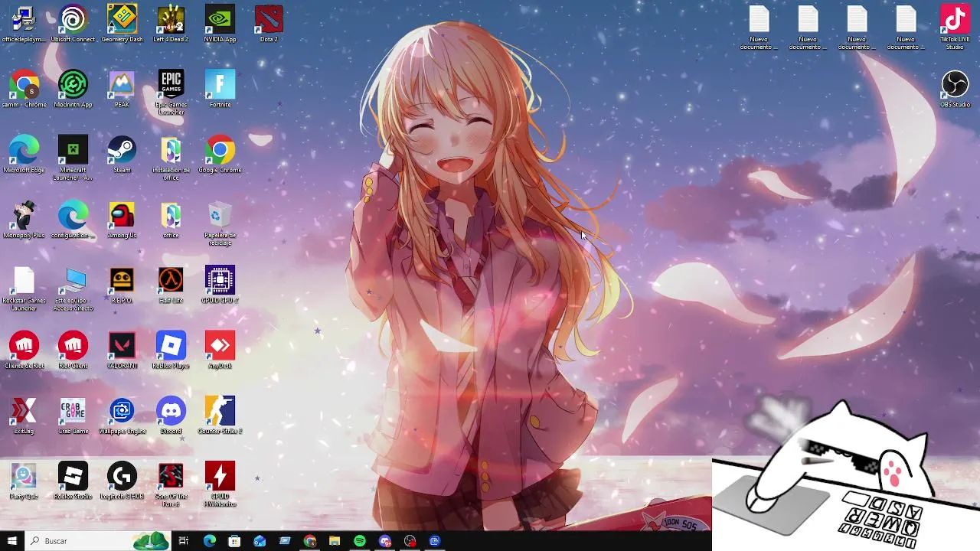The width and height of the screenshot is (980, 551).
Task: Open Task View from the taskbar
Action: 184,541
